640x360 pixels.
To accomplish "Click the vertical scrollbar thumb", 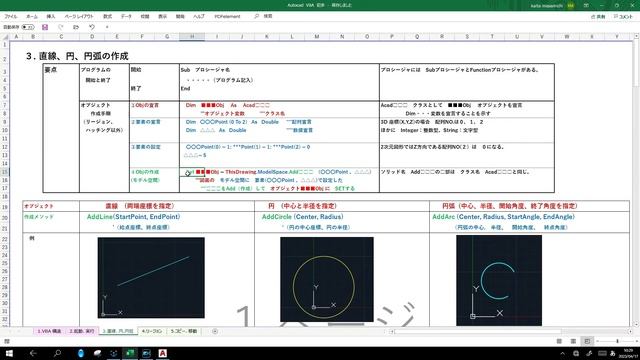I will tap(636, 62).
